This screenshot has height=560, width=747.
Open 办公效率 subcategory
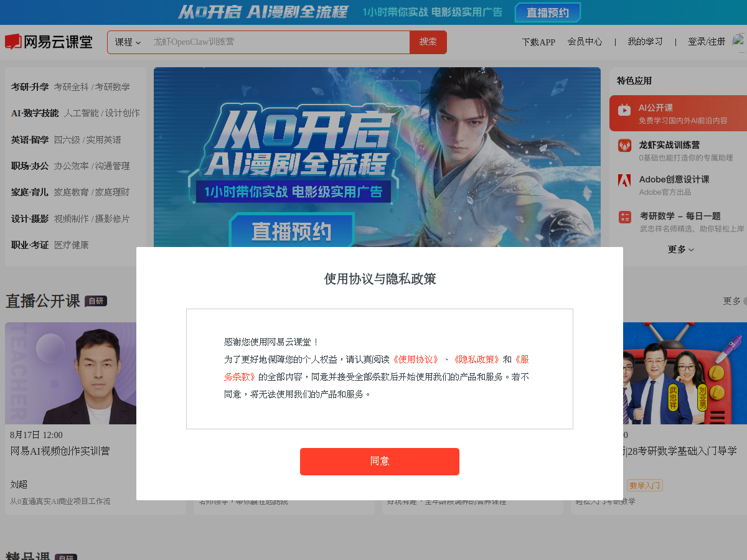[x=71, y=166]
